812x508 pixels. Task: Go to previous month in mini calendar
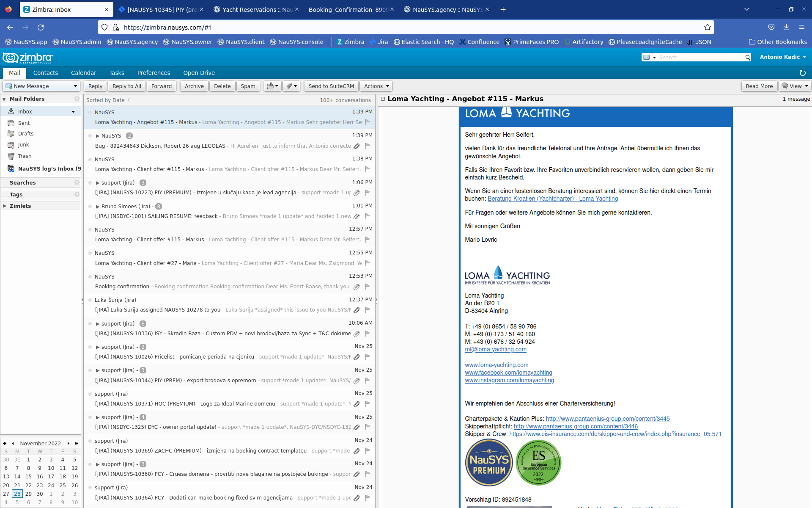[13, 443]
